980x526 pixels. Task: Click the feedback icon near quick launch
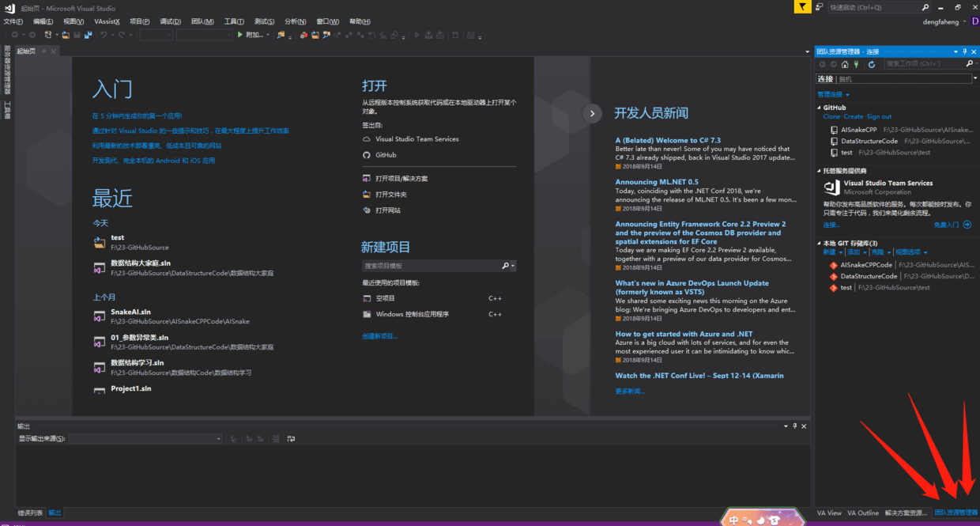coord(818,7)
